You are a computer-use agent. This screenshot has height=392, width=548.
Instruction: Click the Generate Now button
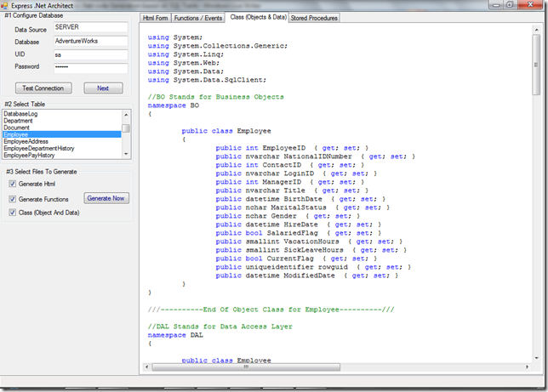click(106, 198)
